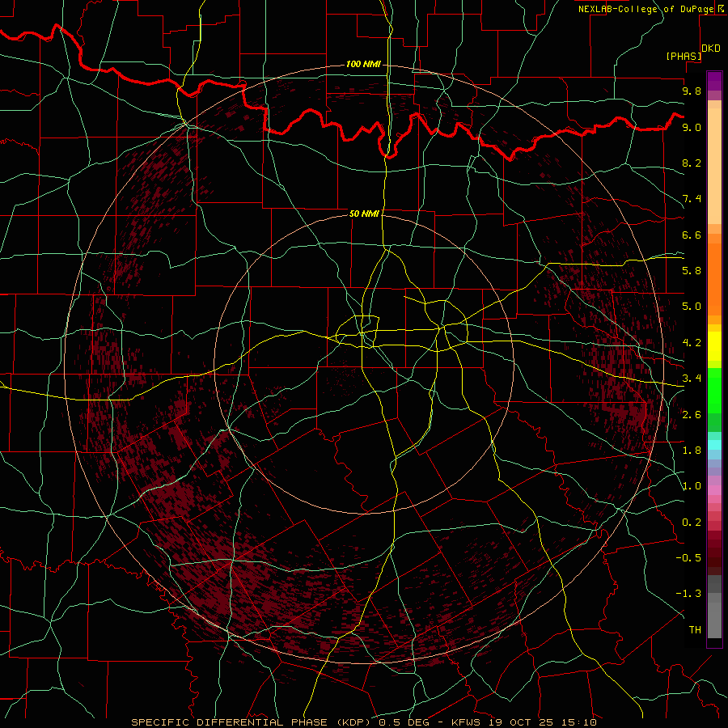Screen dimensions: 728x728
Task: Click the 1.0 scale value
Action: (x=692, y=486)
